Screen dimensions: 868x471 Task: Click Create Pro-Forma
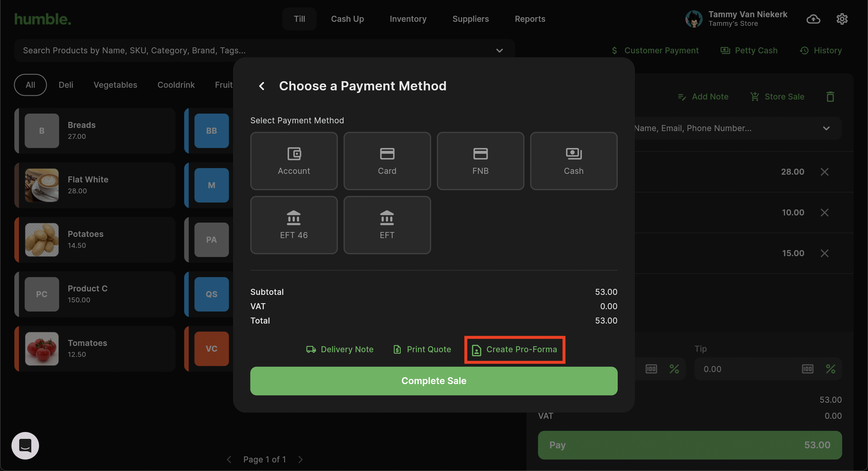pyautogui.click(x=515, y=350)
